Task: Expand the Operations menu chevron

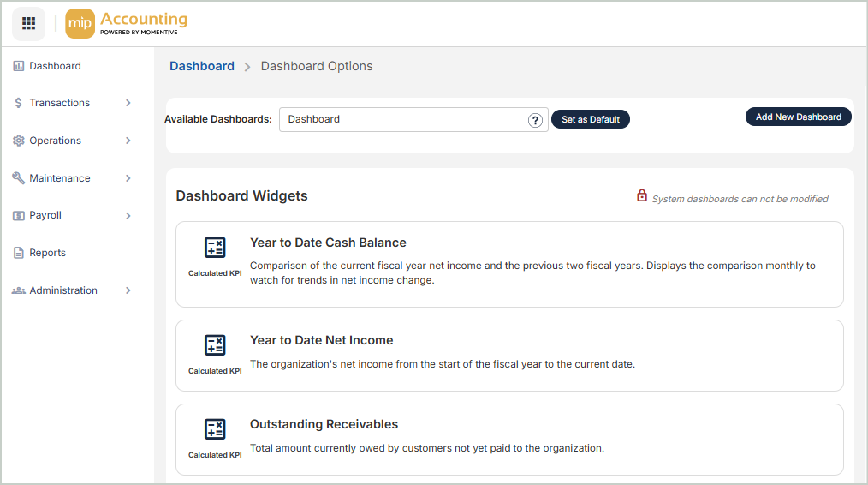Action: [x=128, y=141]
